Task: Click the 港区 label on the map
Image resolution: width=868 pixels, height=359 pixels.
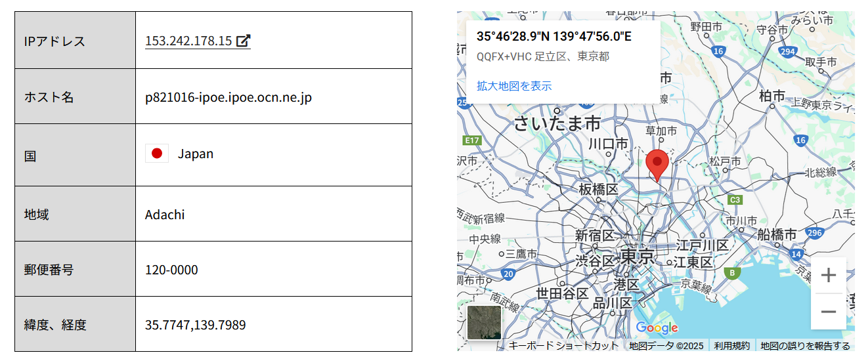Action: point(626,284)
